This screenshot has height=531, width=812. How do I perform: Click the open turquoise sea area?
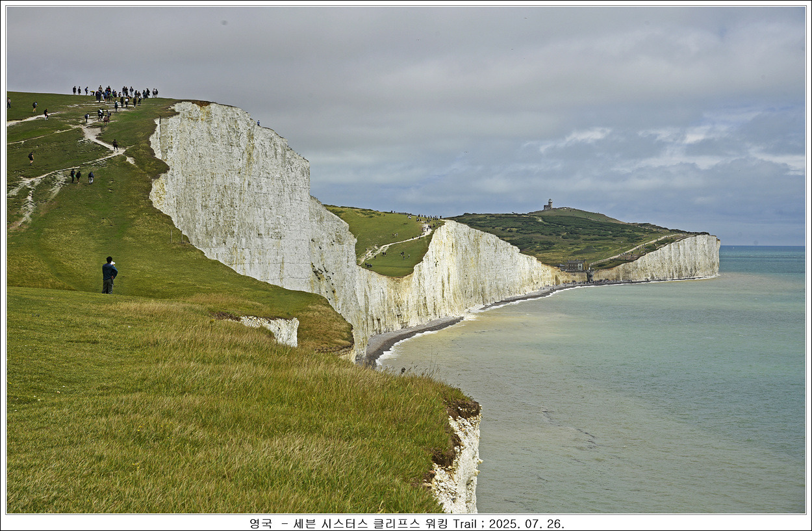[650, 390]
